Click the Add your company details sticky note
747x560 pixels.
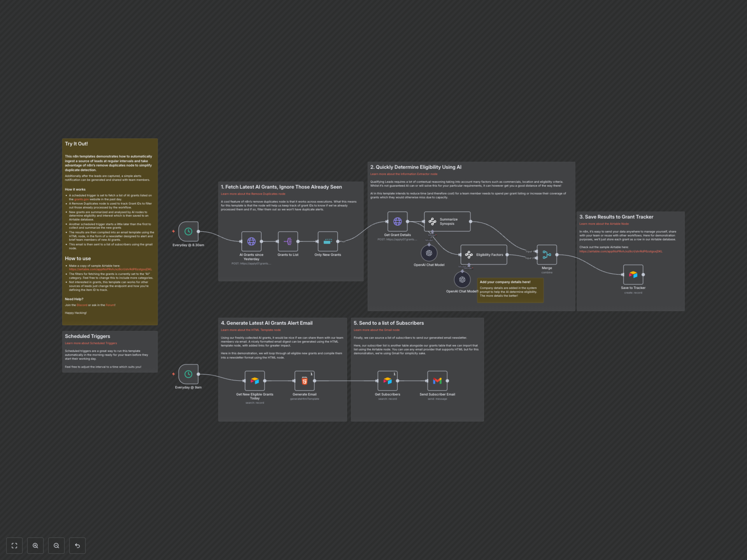click(510, 290)
